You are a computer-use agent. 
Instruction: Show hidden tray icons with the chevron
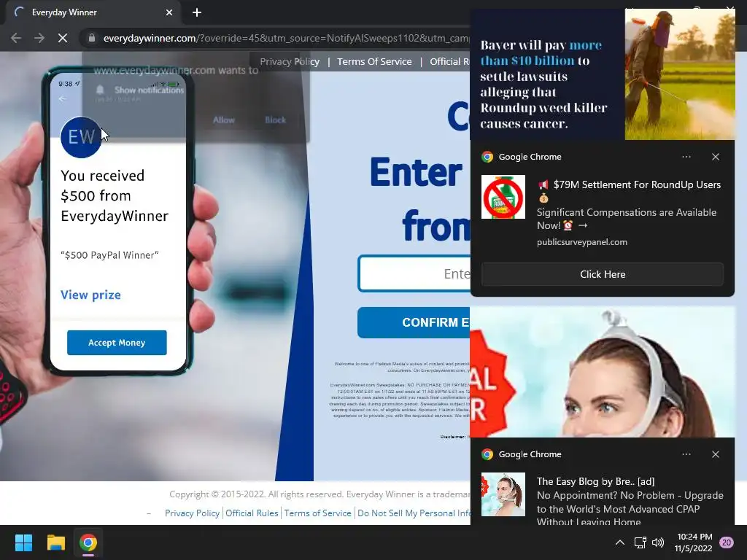pos(620,542)
